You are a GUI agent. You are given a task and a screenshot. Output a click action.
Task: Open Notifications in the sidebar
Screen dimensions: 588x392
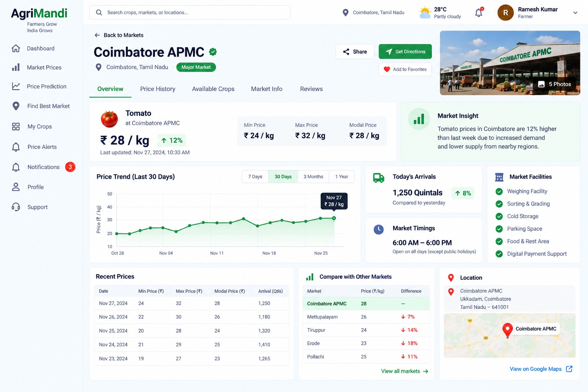tap(43, 167)
